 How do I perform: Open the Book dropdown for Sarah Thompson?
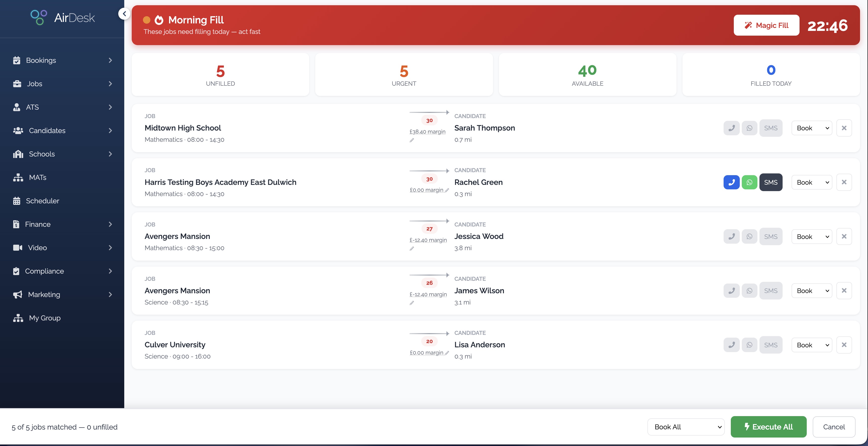coord(811,128)
